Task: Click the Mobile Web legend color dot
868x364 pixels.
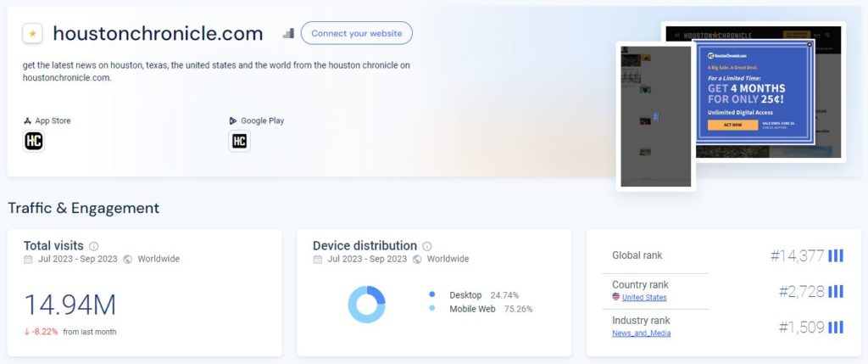Action: tap(431, 309)
